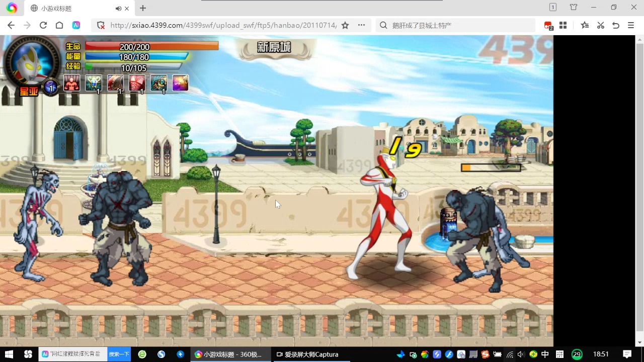
Task: Open the address bar three-dots menu
Action: [361, 25]
